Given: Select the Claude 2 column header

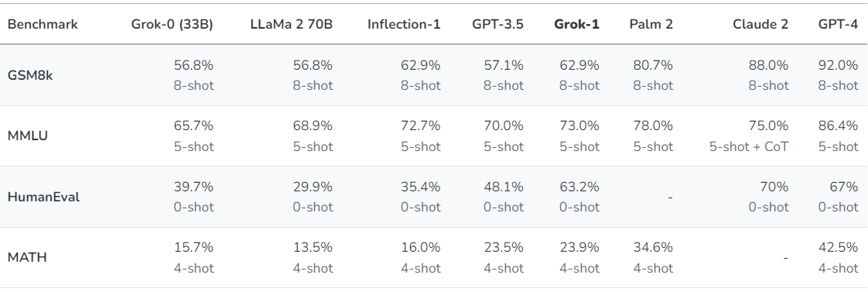Looking at the screenshot, I should pos(760,24).
